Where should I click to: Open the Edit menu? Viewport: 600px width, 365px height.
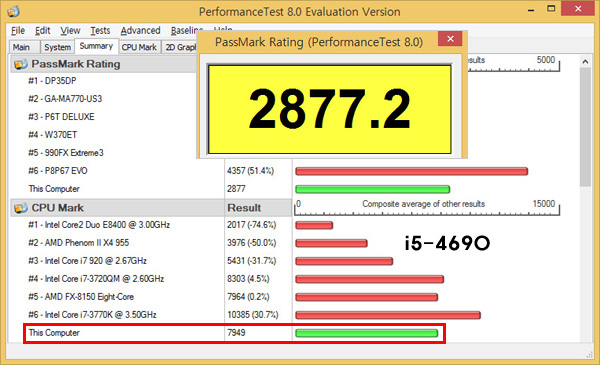pyautogui.click(x=42, y=31)
